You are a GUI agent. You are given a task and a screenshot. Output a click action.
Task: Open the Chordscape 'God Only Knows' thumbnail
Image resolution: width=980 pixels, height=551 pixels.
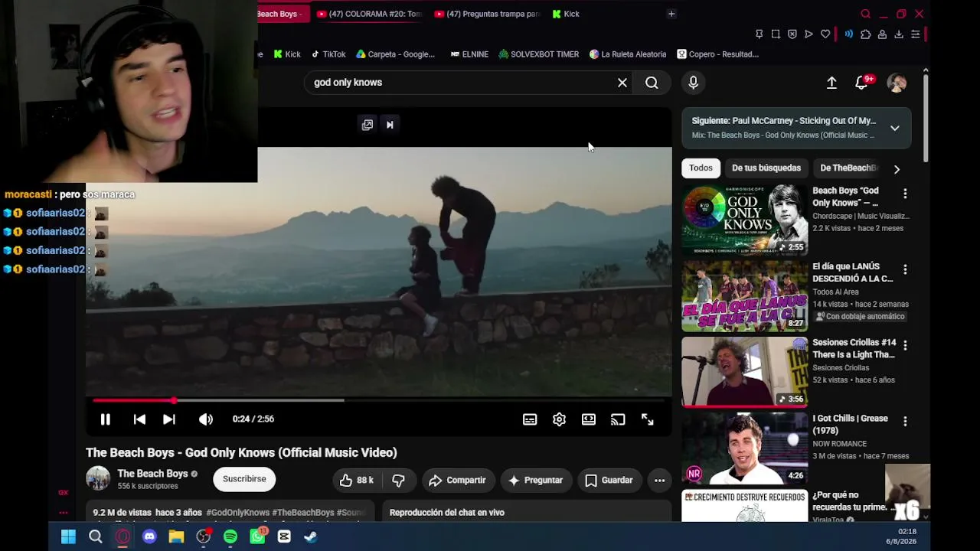tap(744, 220)
